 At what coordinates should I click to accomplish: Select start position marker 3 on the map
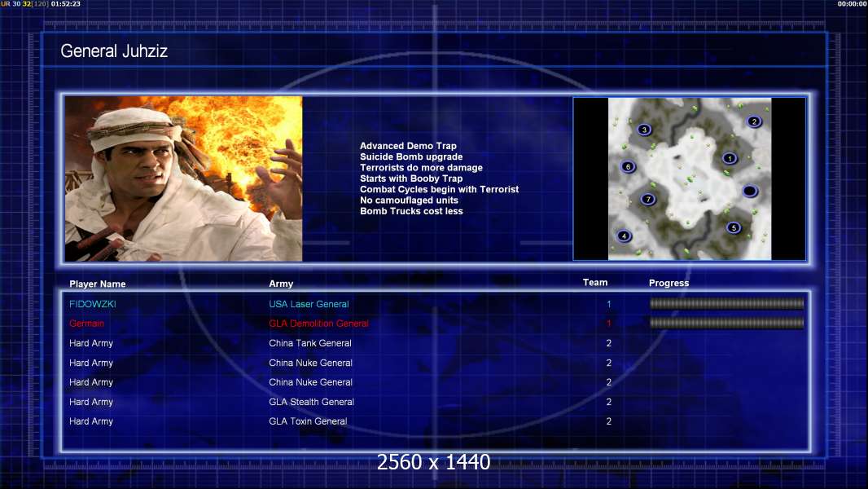click(x=644, y=130)
